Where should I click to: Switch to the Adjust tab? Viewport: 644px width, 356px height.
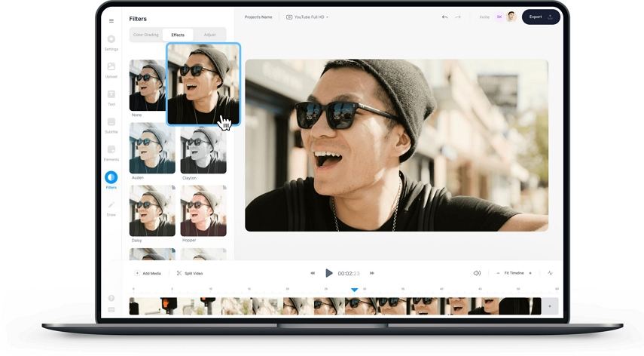(x=209, y=35)
